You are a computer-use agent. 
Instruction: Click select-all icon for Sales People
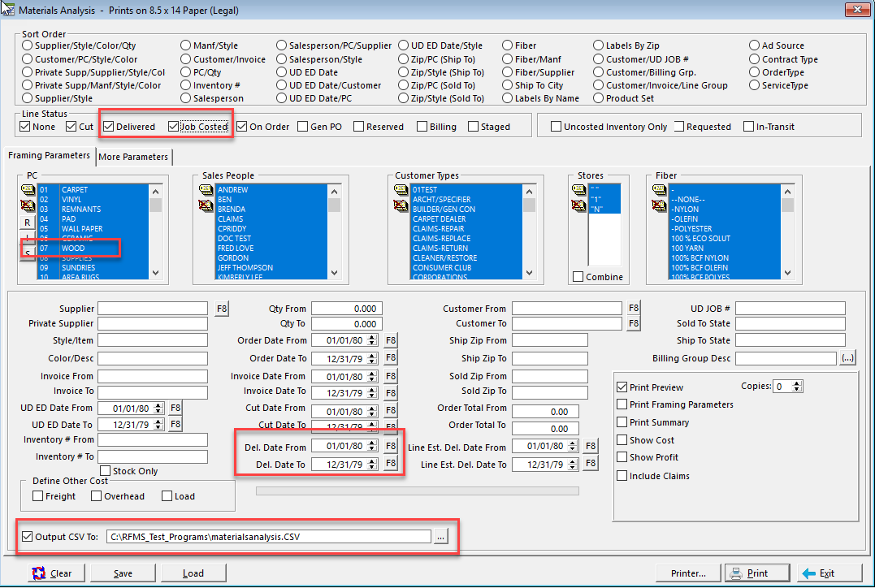click(206, 190)
